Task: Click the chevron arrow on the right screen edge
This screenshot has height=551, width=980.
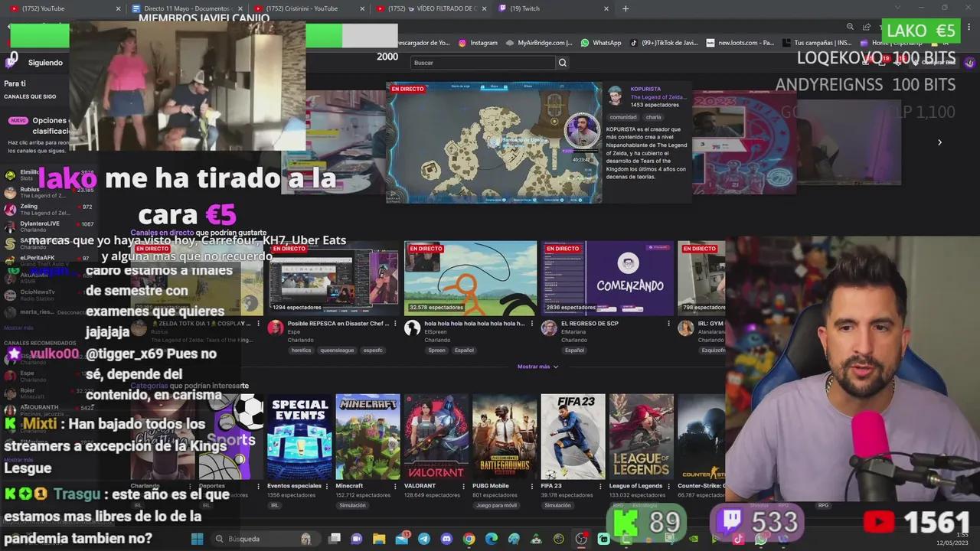Action: 939,142
